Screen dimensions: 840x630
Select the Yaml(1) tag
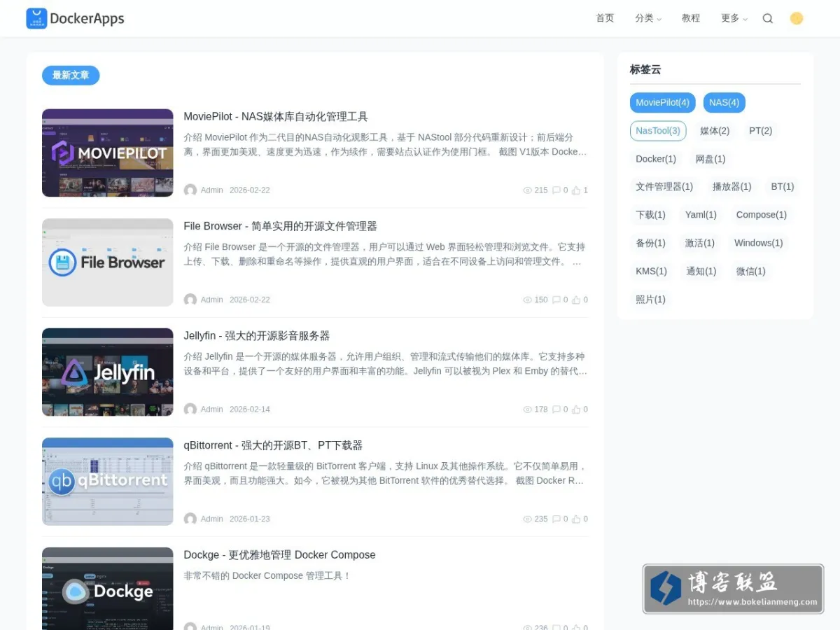(701, 215)
